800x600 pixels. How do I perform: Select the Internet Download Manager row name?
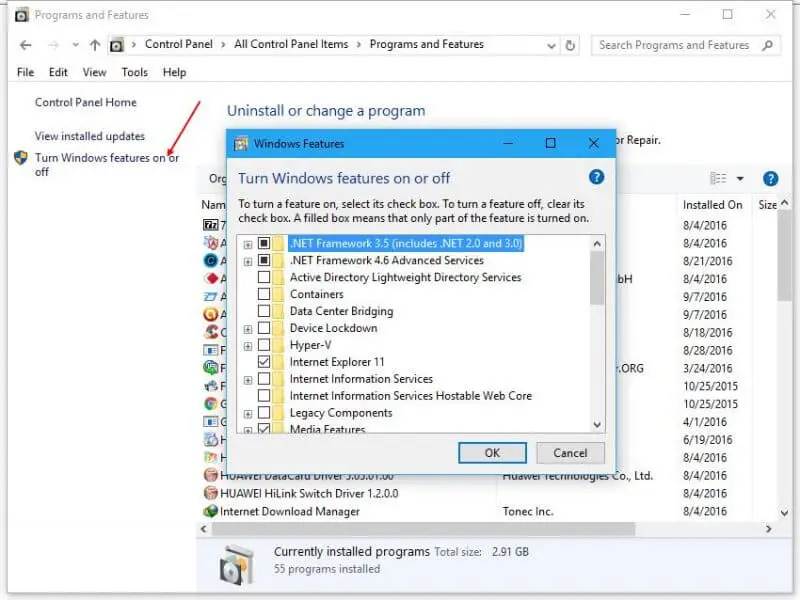click(290, 511)
